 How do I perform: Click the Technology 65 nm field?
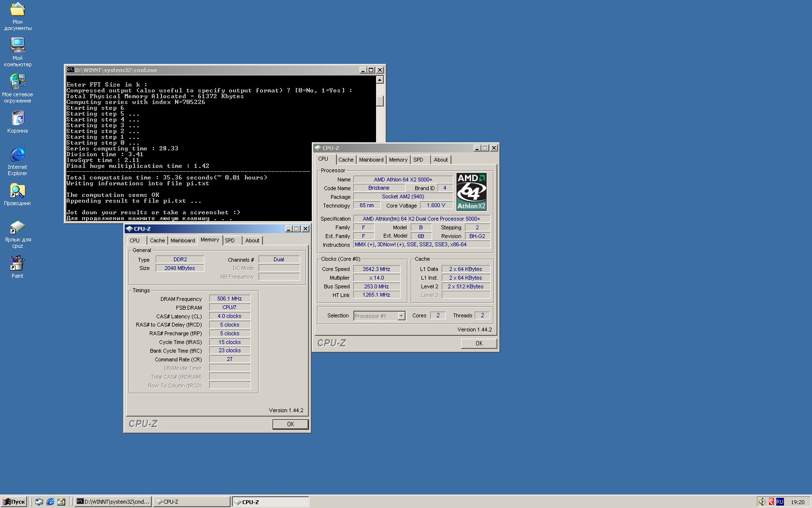(x=367, y=205)
